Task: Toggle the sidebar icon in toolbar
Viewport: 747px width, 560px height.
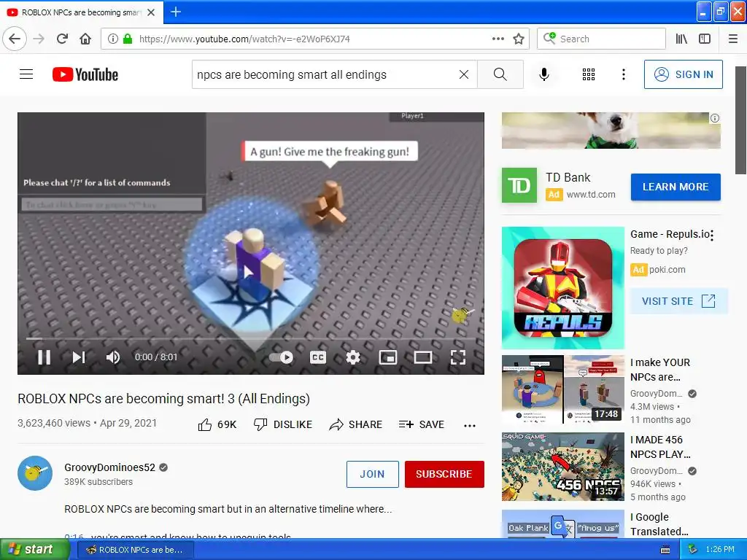Action: coord(705,39)
